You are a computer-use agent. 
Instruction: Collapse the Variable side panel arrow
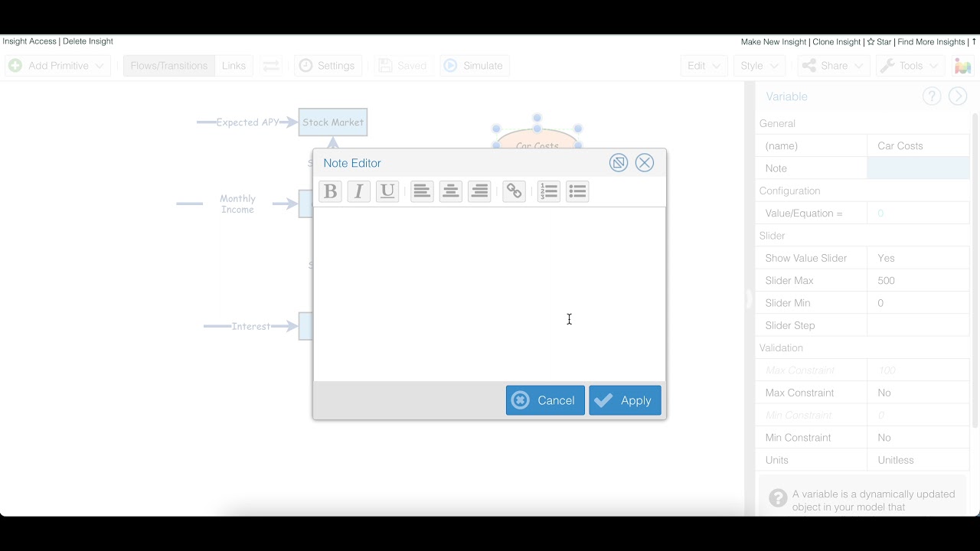click(958, 96)
